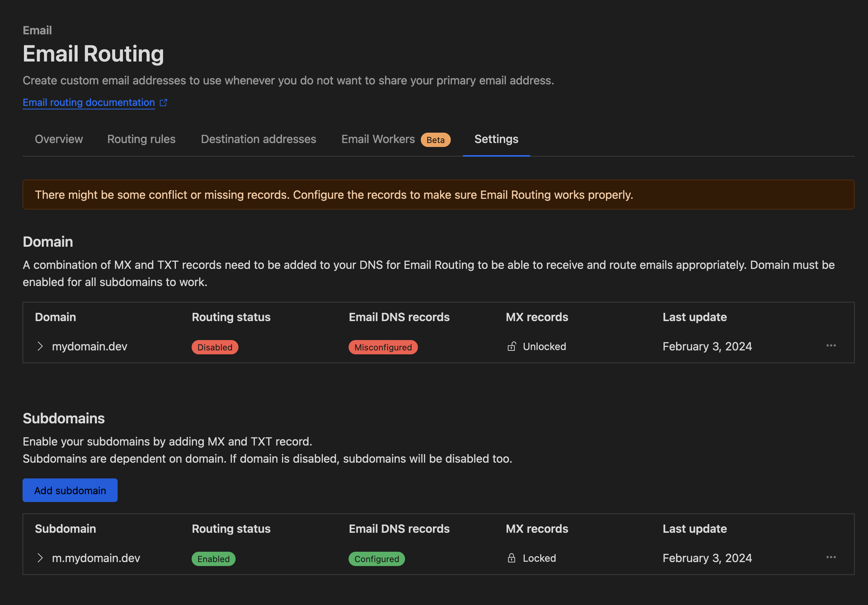Open Email routing documentation link
The image size is (868, 605).
pyautogui.click(x=89, y=103)
